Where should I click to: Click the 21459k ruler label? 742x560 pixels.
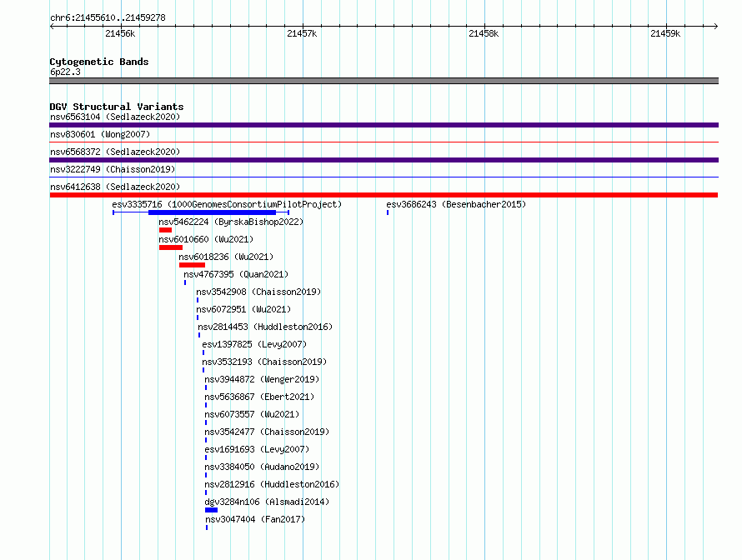click(x=665, y=33)
